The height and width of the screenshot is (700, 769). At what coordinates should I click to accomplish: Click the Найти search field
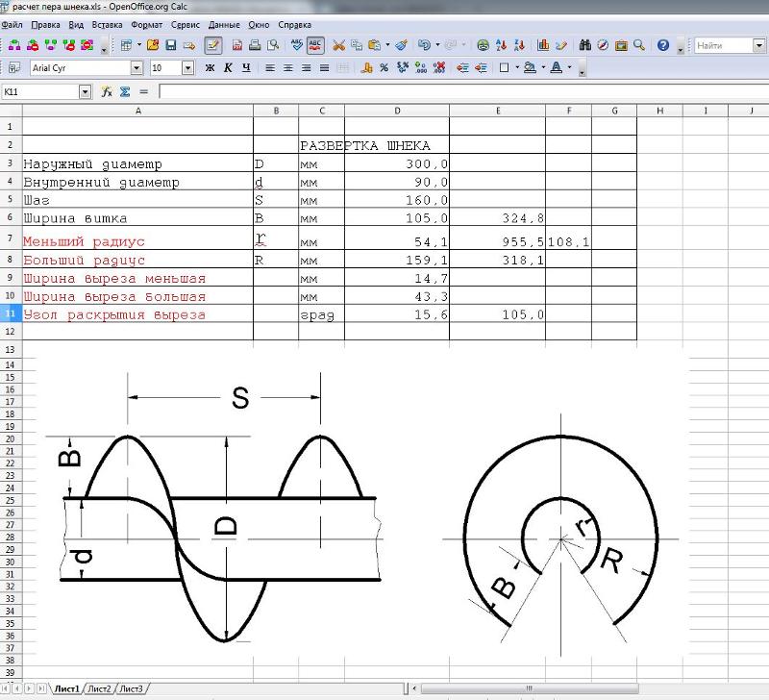[x=724, y=45]
